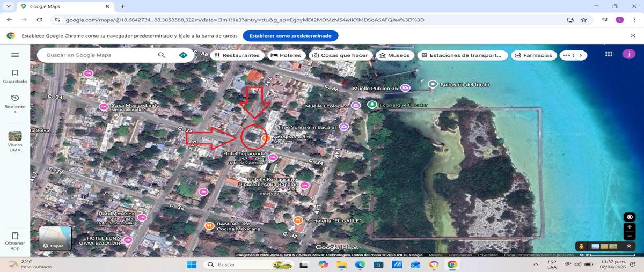
Task: Open the Google apps grid
Action: (609, 54)
